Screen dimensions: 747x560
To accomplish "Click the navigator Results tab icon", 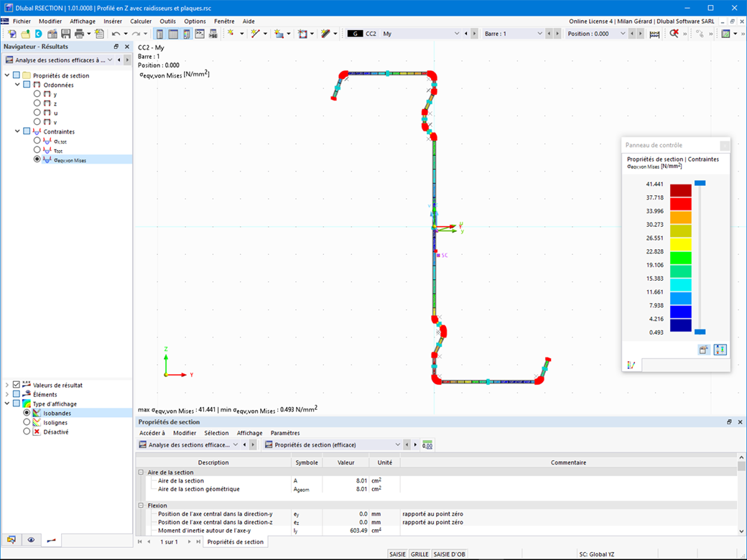I will click(x=51, y=540).
